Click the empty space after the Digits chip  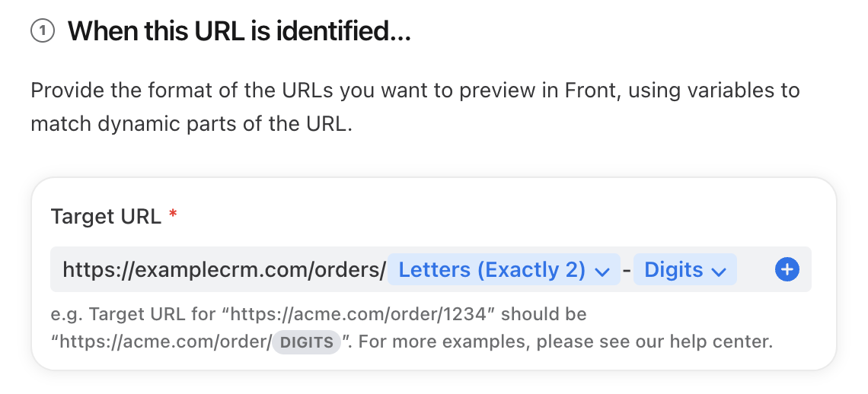(x=755, y=269)
